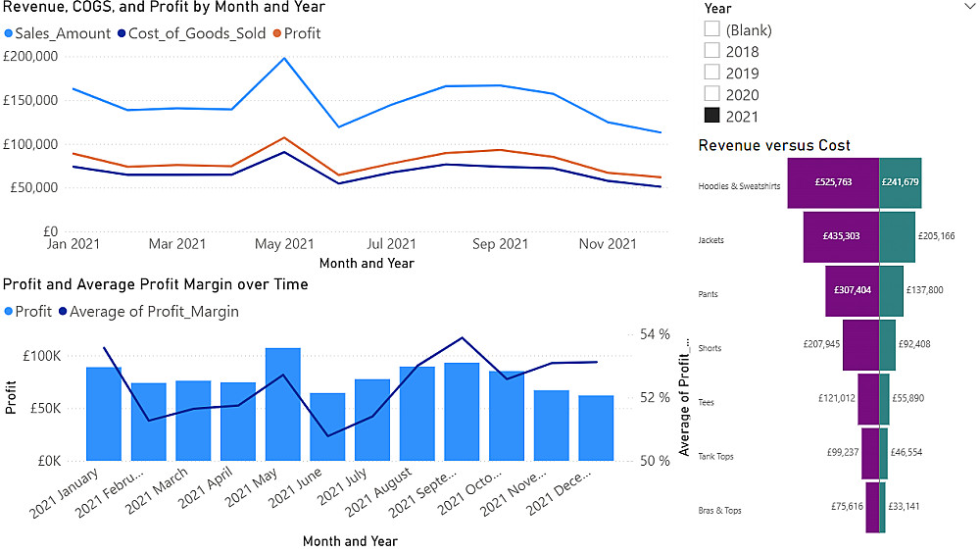Select the Pants purple revenue bar

(x=852, y=290)
